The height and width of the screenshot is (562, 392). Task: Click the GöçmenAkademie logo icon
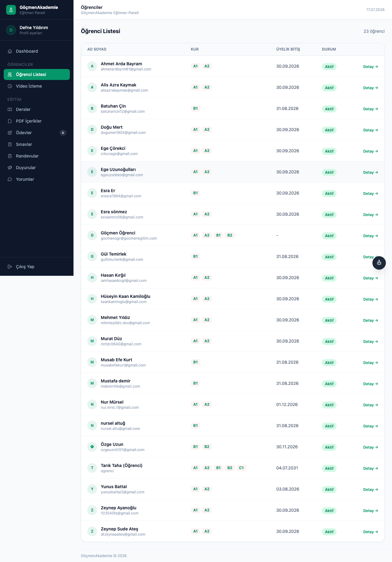[x=11, y=10]
